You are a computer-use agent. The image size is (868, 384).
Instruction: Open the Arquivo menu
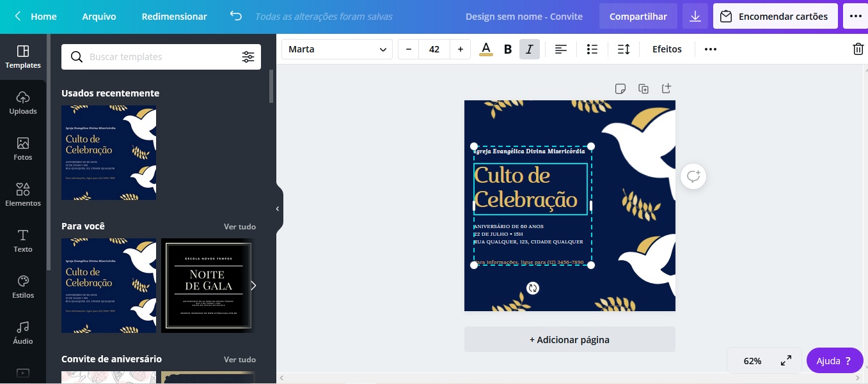tap(99, 17)
